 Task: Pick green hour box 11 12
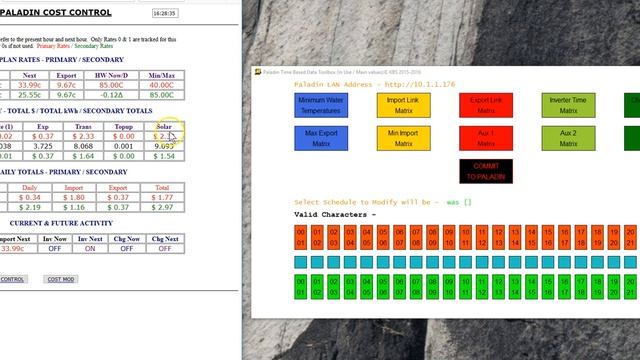click(482, 287)
